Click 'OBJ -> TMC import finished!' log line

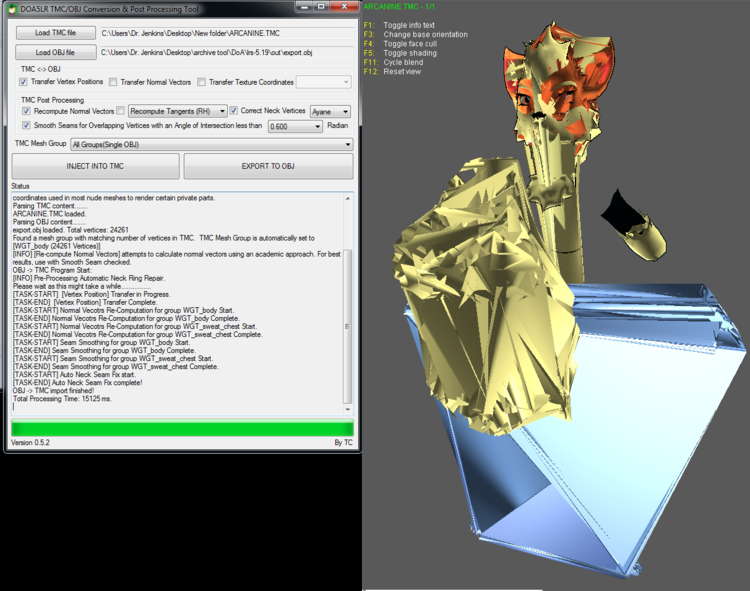click(54, 391)
